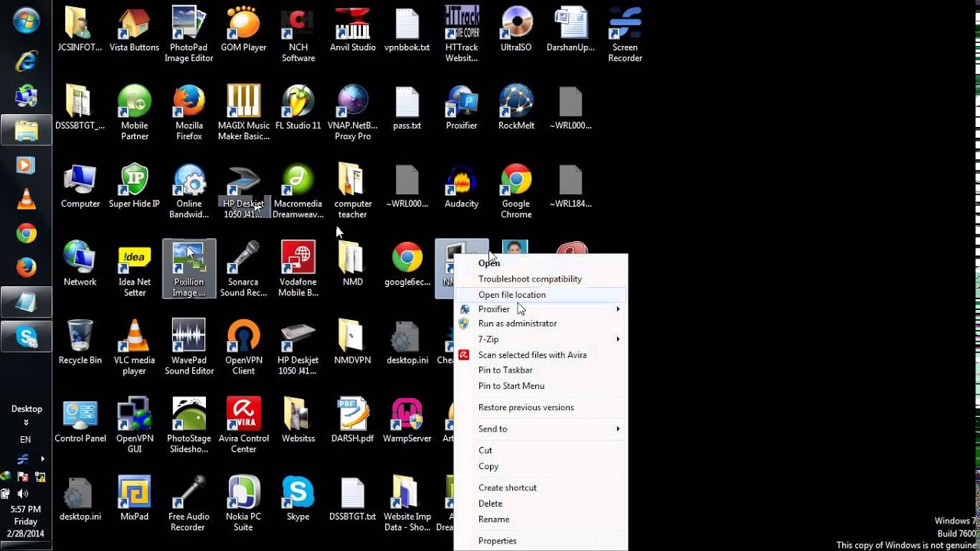Select the MixPad desktop icon

pos(135,498)
